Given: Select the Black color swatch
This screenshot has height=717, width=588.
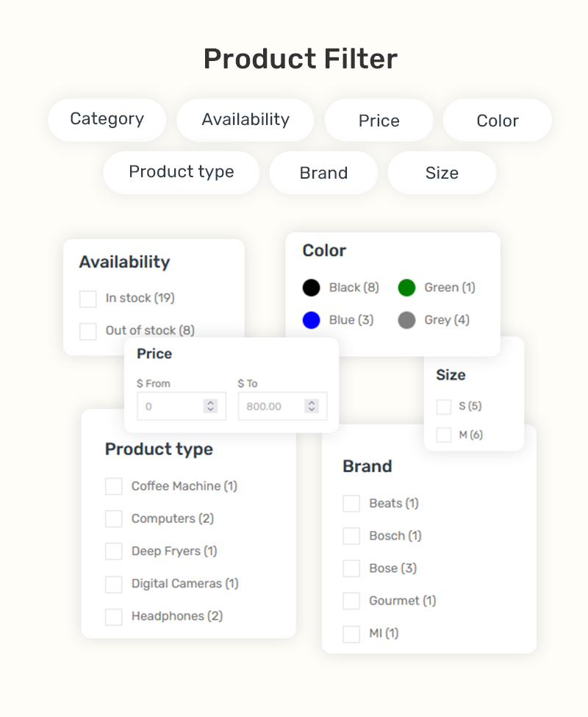Looking at the screenshot, I should pyautogui.click(x=312, y=288).
